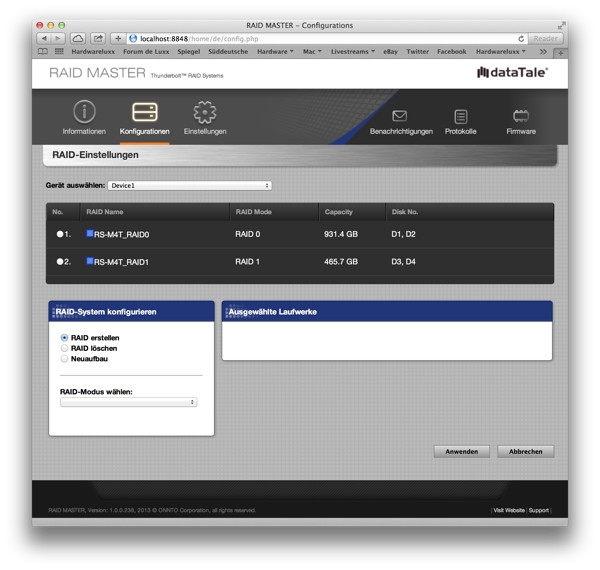This screenshot has height=570, width=600.
Task: Reload the page with refresh icon
Action: pos(521,39)
